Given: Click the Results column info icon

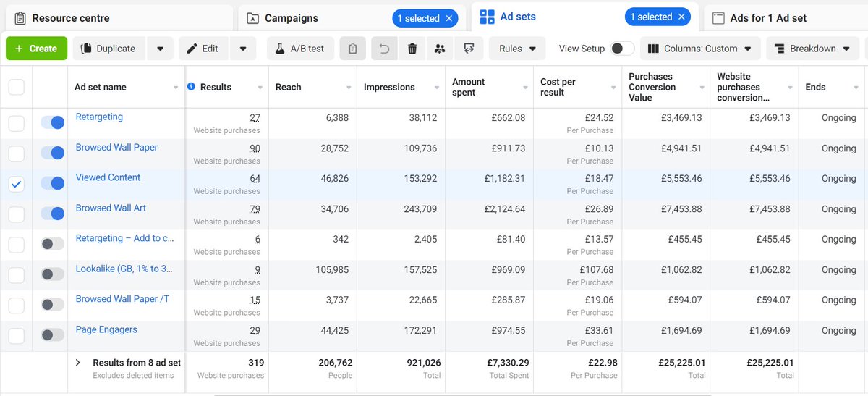Looking at the screenshot, I should [191, 87].
